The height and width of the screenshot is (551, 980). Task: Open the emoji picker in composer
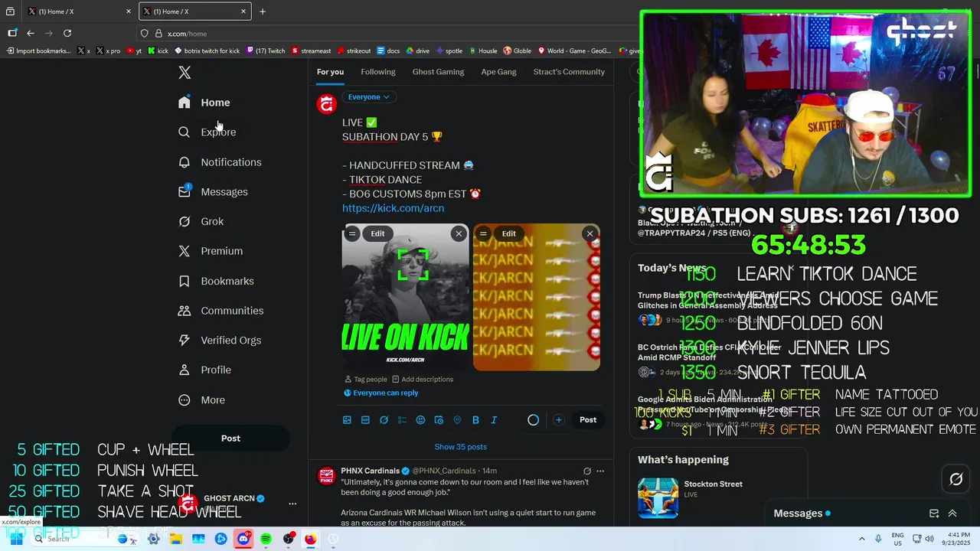[x=420, y=420]
